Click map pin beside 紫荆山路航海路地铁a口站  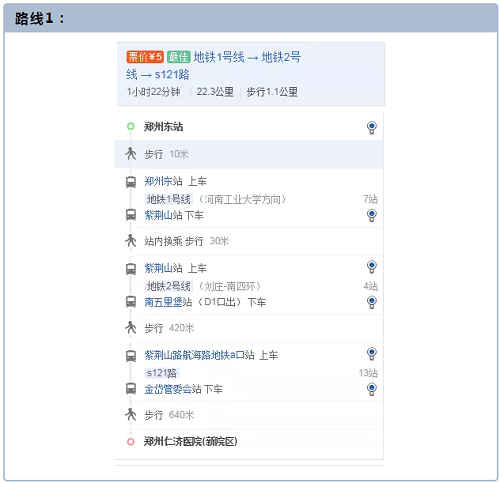tap(371, 354)
